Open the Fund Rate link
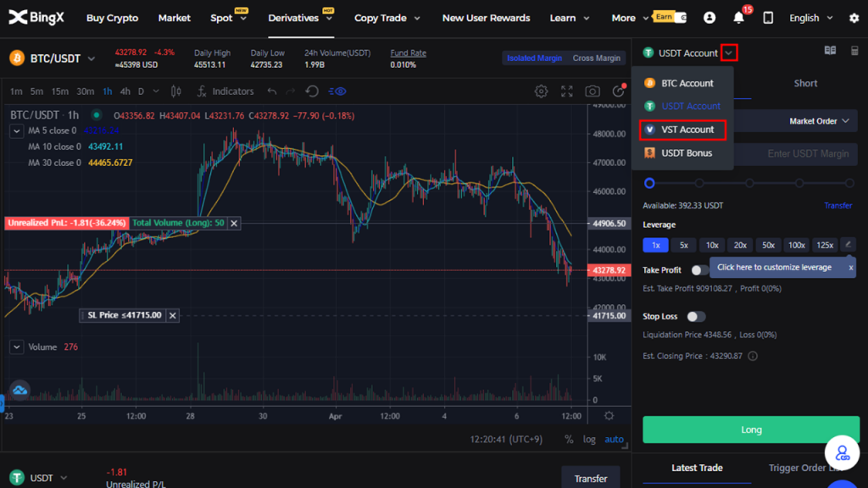The width and height of the screenshot is (868, 488). pos(408,53)
